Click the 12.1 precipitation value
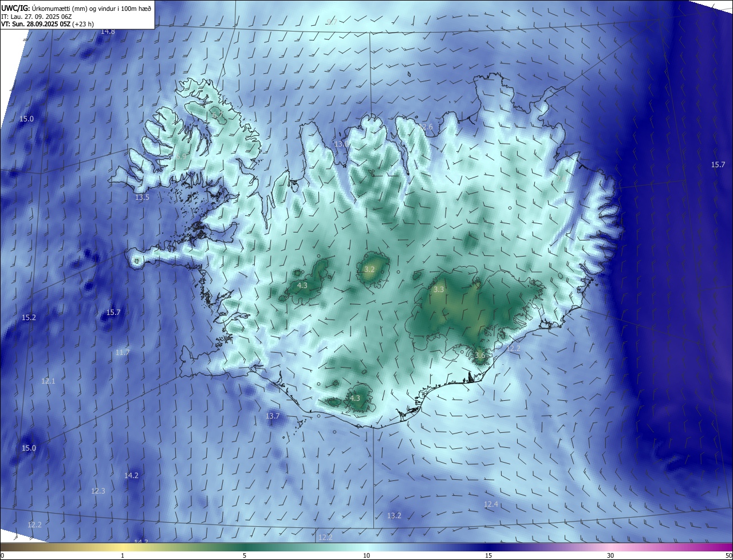Screen dimensions: 733x560 pyautogui.click(x=48, y=381)
